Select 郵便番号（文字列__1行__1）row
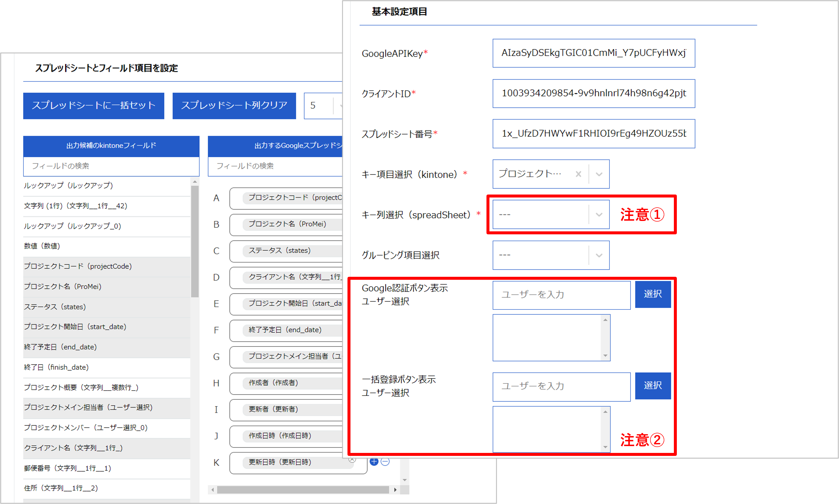Viewport: 839px width, 504px height. point(107,468)
